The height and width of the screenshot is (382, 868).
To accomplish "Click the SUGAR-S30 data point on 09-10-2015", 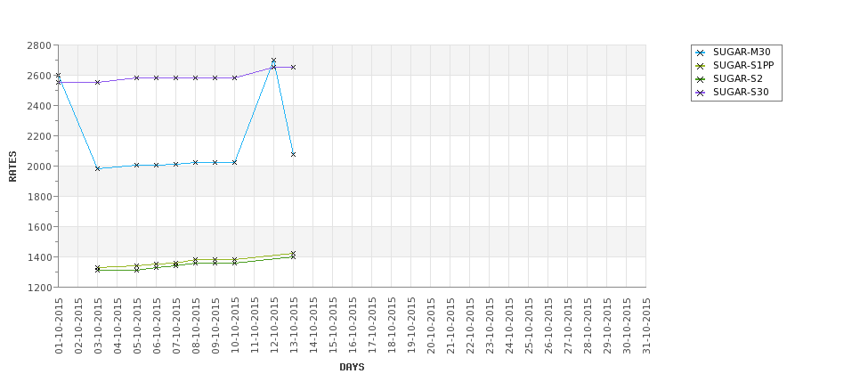I will [215, 77].
